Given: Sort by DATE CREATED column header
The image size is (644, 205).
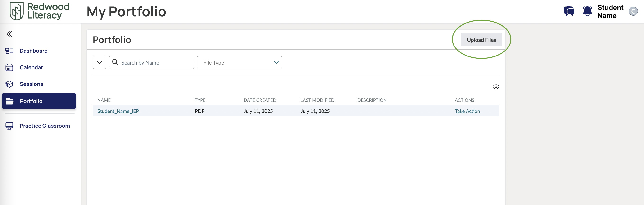Looking at the screenshot, I should 260,100.
